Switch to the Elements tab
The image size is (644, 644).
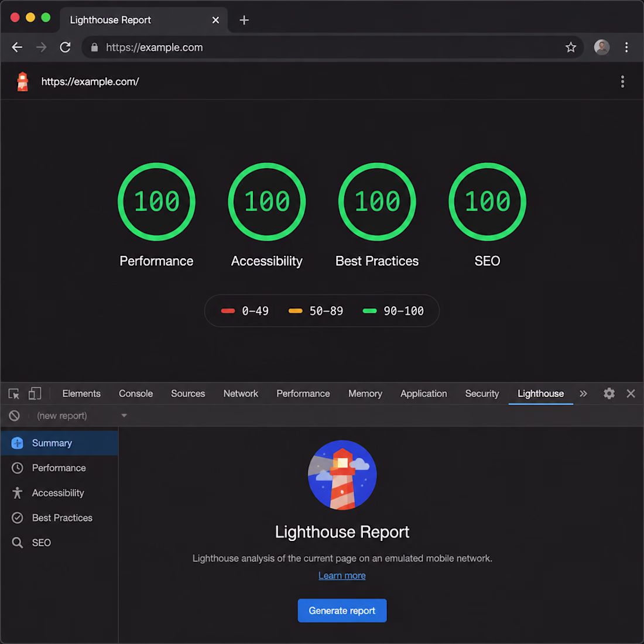(x=81, y=393)
